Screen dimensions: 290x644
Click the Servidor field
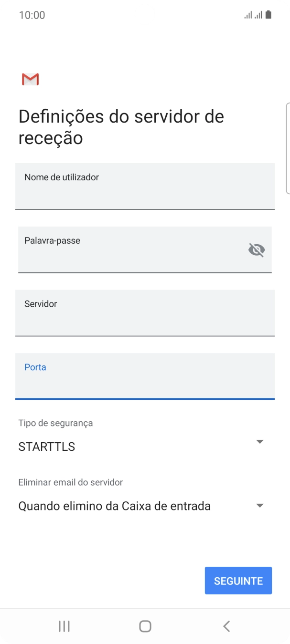pyautogui.click(x=145, y=313)
